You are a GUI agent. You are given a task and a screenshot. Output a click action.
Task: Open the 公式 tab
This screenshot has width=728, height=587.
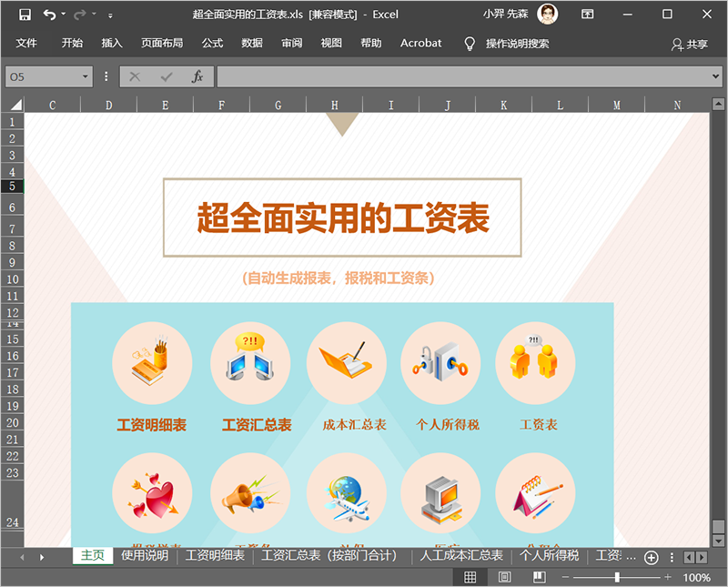pos(212,43)
